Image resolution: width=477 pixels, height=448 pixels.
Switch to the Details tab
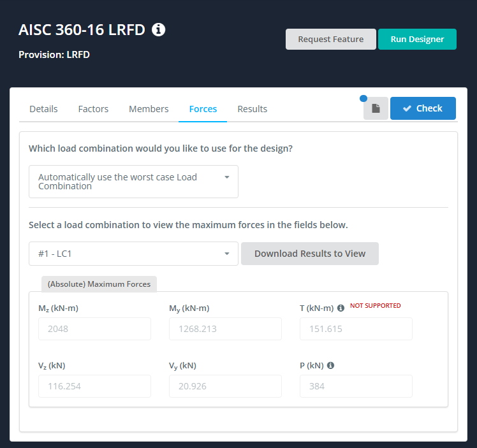click(43, 109)
